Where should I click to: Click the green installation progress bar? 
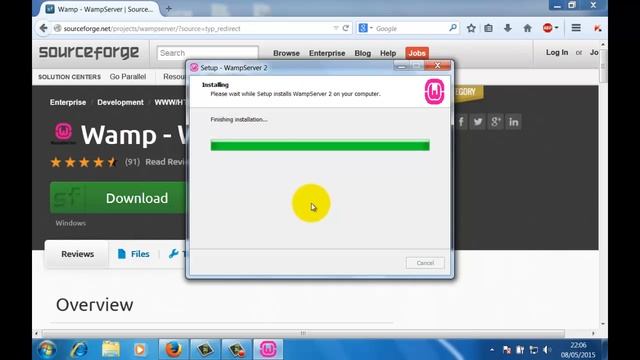tap(320, 145)
